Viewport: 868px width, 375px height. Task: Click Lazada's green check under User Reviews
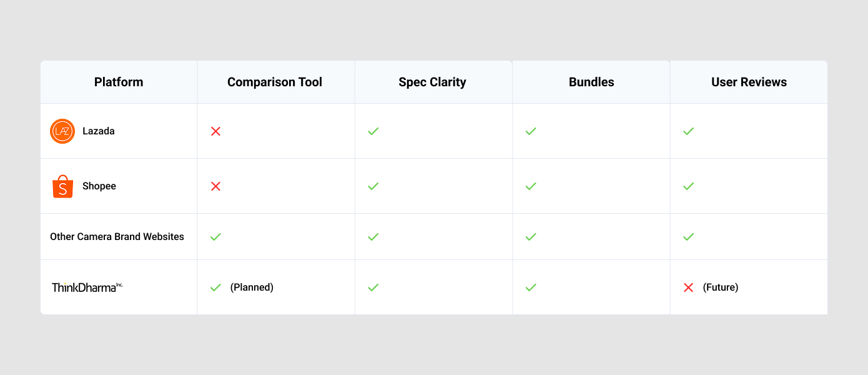click(x=688, y=131)
